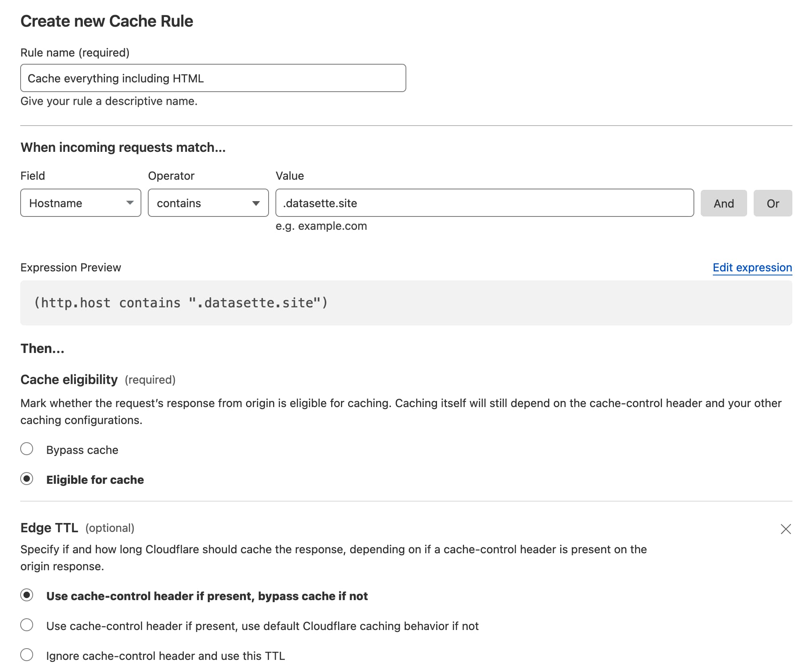
Task: Select Ignore cache-control header and use this TTL
Action: (x=27, y=655)
